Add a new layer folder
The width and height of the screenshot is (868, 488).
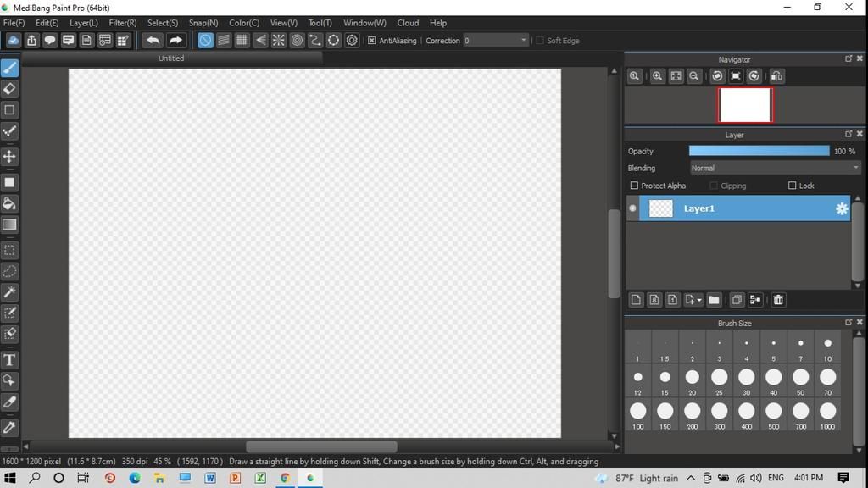(714, 300)
